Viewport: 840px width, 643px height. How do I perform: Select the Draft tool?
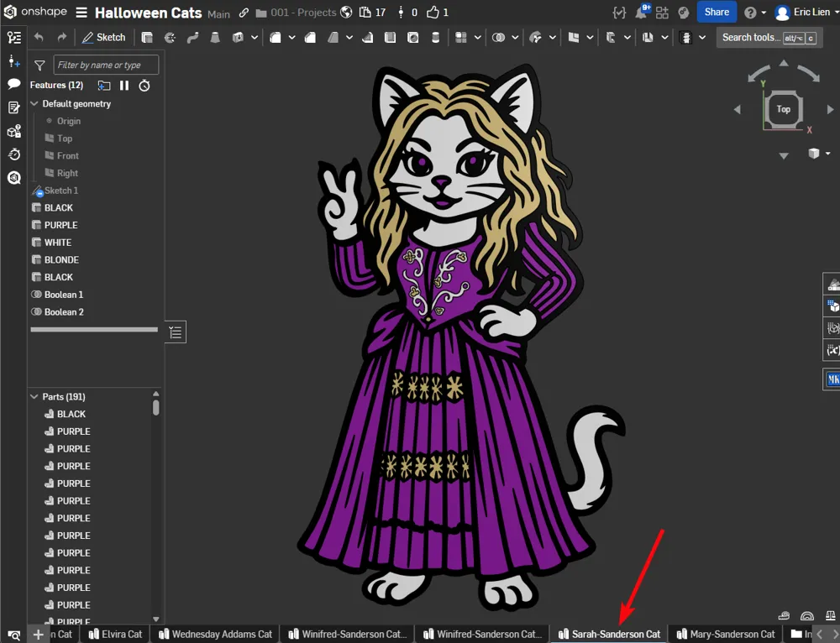click(333, 38)
